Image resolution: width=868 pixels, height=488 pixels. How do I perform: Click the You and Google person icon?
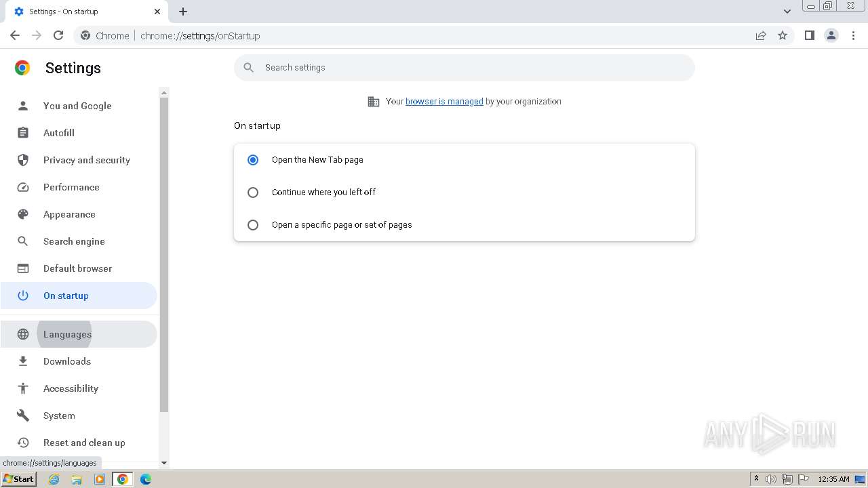(23, 106)
